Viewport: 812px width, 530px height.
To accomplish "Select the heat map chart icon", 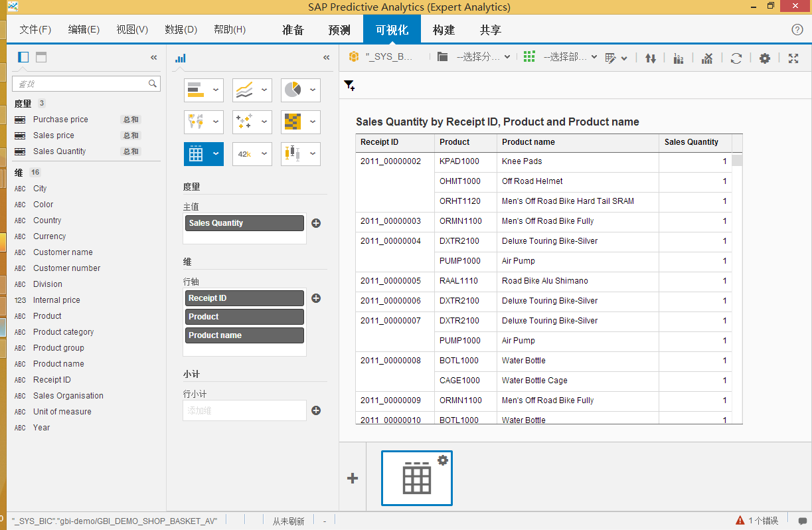I will [x=292, y=122].
